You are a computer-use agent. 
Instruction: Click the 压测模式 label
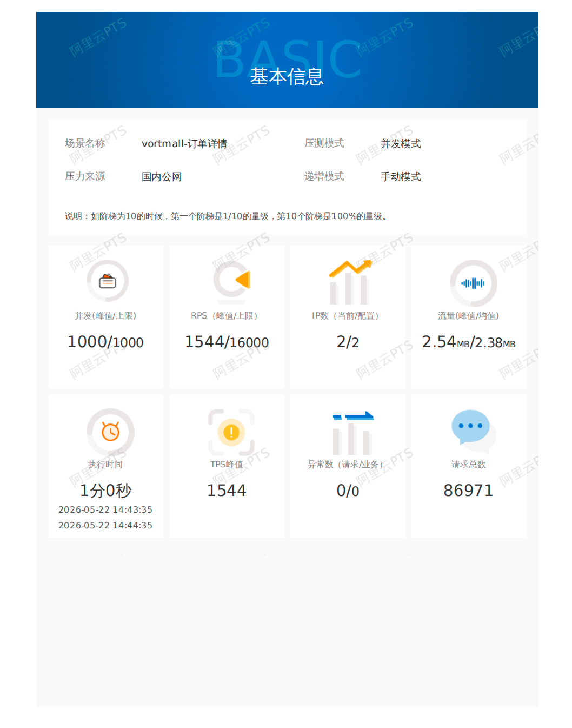coord(324,143)
